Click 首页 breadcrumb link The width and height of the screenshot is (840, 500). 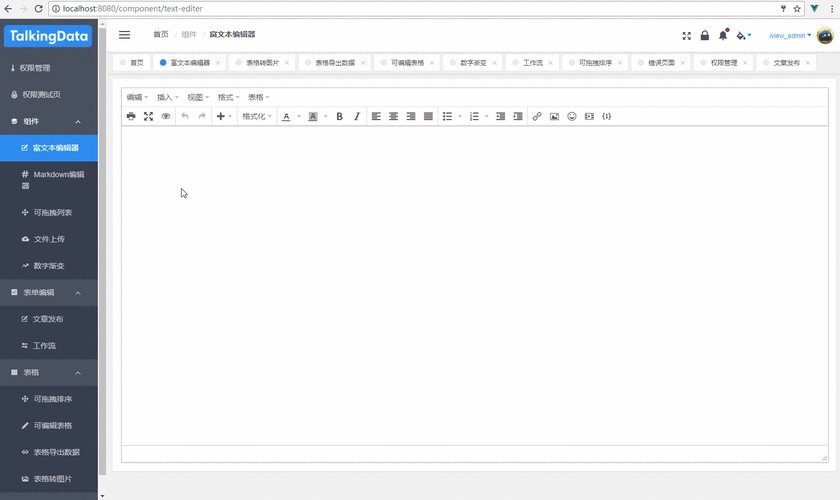(161, 34)
